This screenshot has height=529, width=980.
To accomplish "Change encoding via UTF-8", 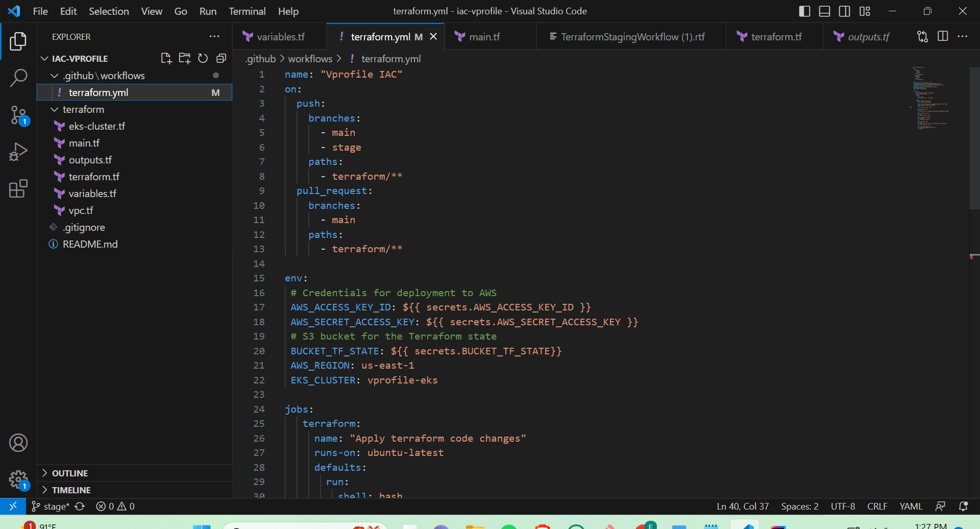I will click(x=843, y=506).
